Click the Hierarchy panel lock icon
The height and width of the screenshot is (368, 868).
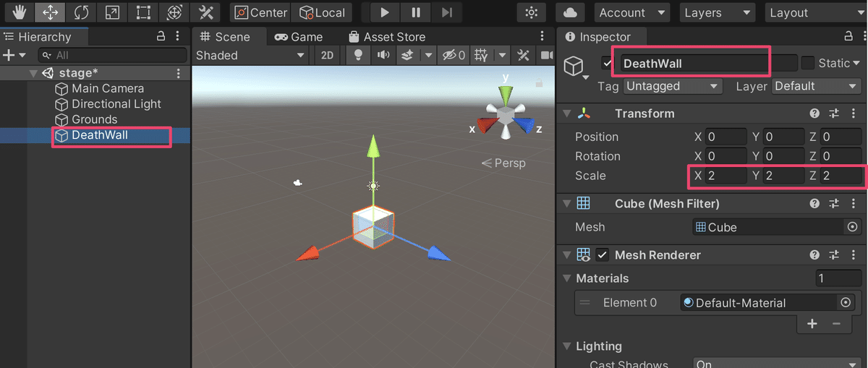(161, 36)
